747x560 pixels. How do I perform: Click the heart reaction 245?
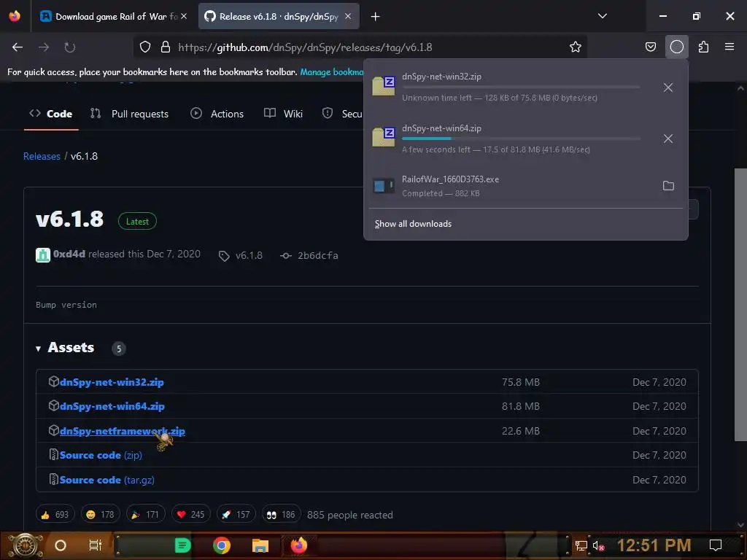click(190, 515)
